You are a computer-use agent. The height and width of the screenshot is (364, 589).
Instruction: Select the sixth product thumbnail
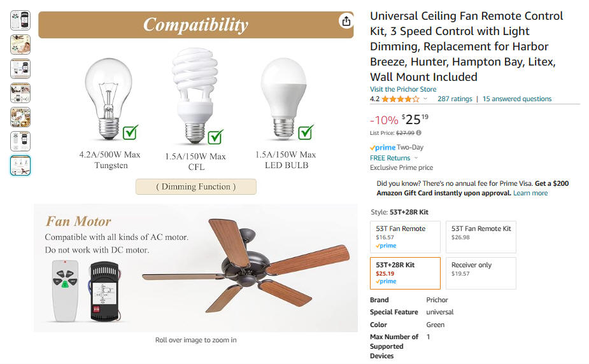tap(20, 141)
